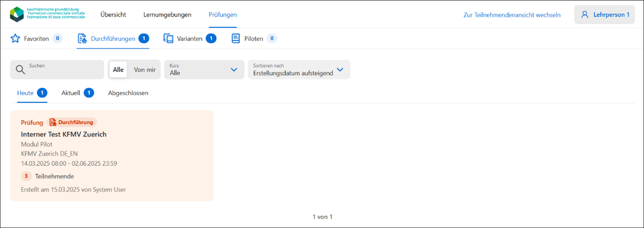Screen dimensions: 644x228
Task: Switch to the Favoriten tab
Action: 36,39
